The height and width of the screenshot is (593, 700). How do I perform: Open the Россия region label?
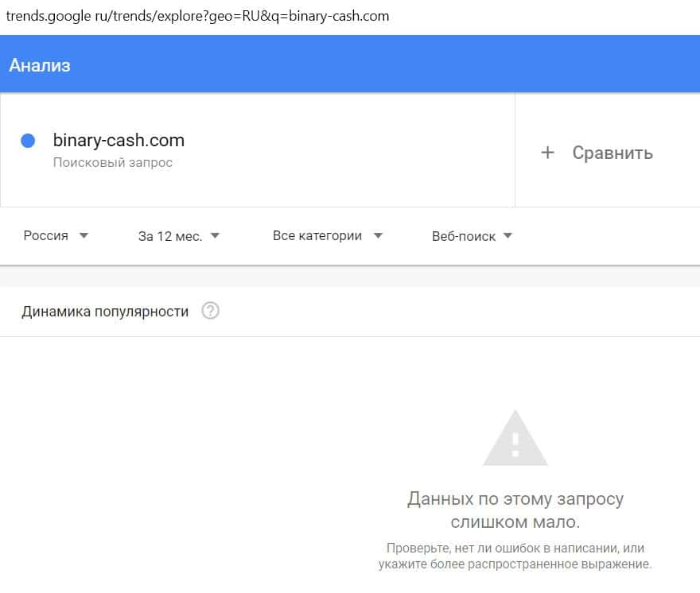pos(45,236)
